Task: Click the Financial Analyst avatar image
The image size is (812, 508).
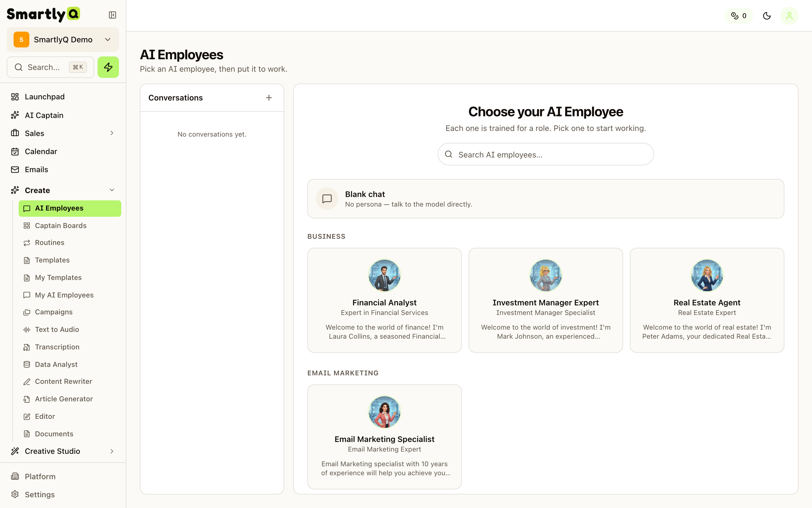Action: pyautogui.click(x=384, y=275)
